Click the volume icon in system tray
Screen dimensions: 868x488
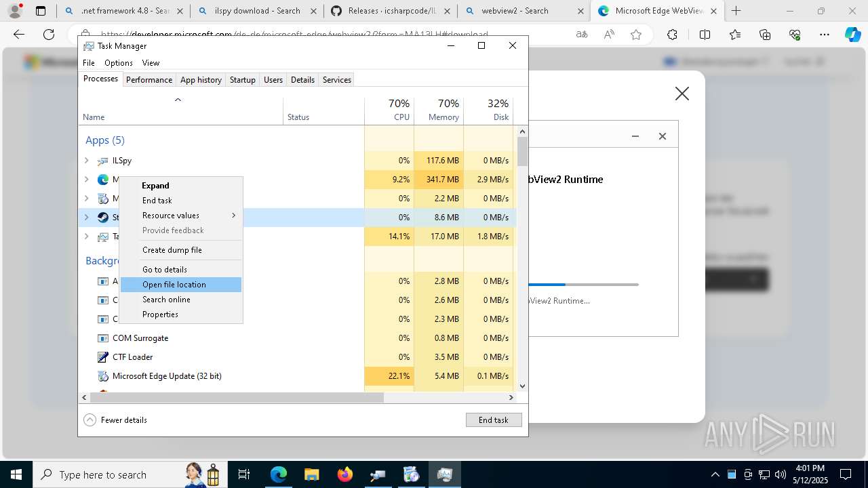pos(781,474)
